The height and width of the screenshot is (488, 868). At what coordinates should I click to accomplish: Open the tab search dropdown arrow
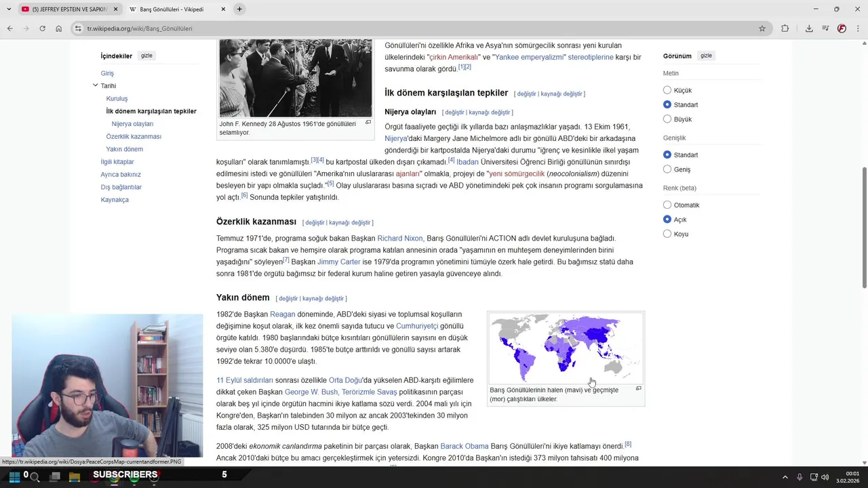9,9
